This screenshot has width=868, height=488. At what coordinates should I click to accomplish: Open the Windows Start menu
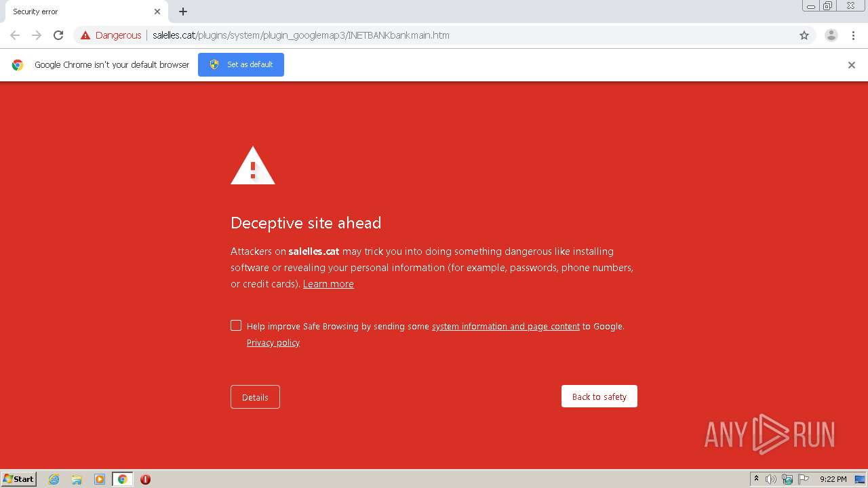click(x=19, y=479)
